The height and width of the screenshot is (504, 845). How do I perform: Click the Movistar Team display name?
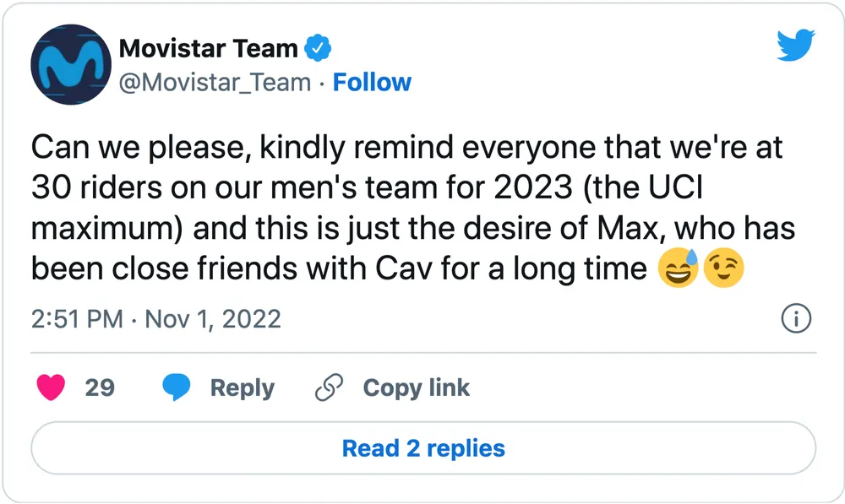[x=208, y=48]
